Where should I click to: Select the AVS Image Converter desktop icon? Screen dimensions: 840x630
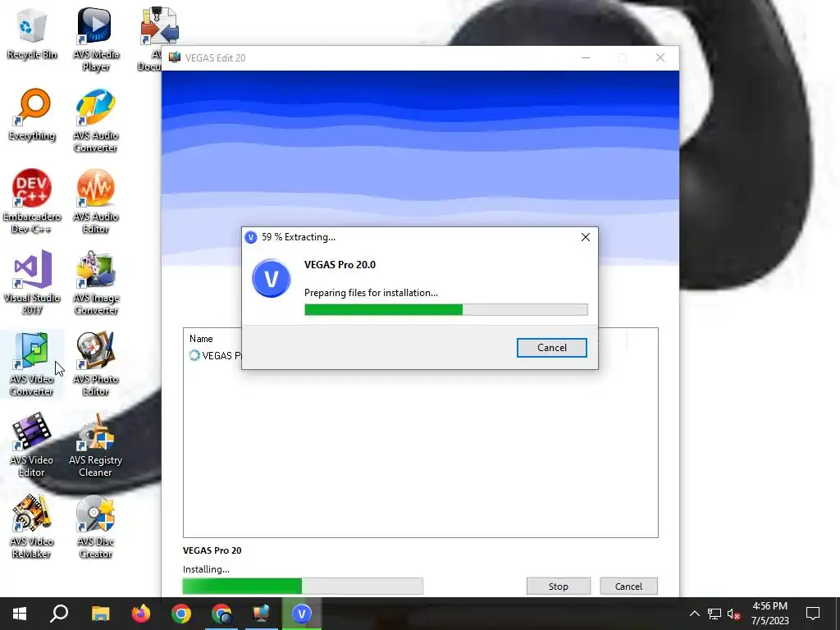coord(95,282)
